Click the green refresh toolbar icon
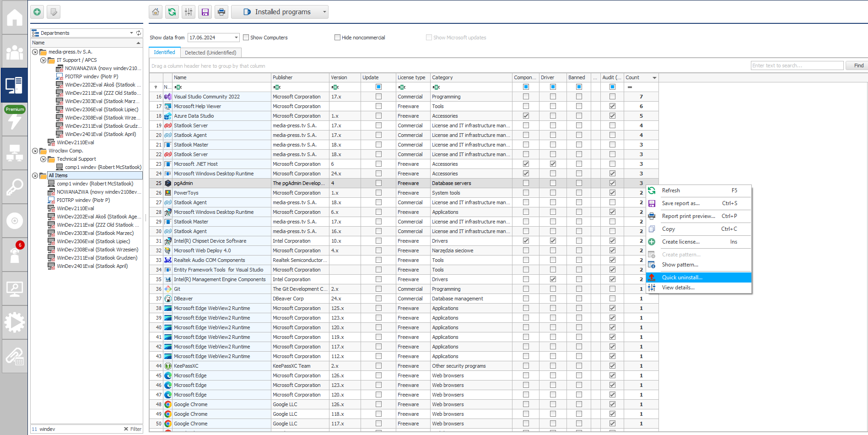 pos(172,12)
